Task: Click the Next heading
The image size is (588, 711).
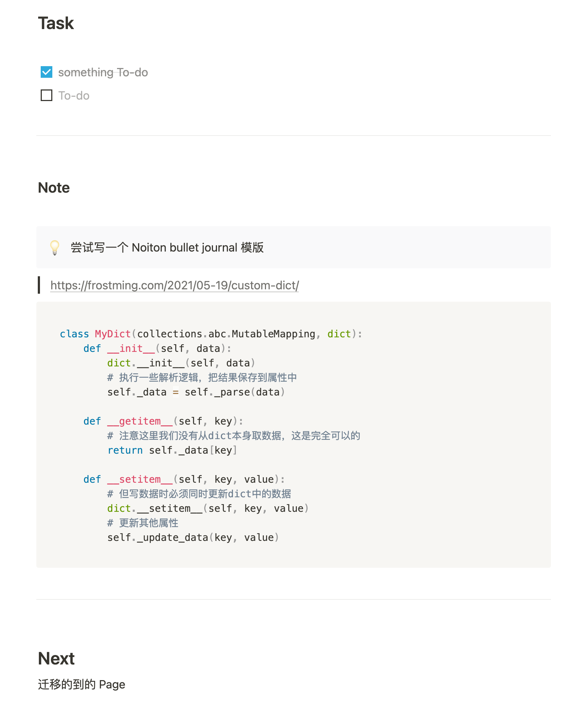Action: click(56, 658)
